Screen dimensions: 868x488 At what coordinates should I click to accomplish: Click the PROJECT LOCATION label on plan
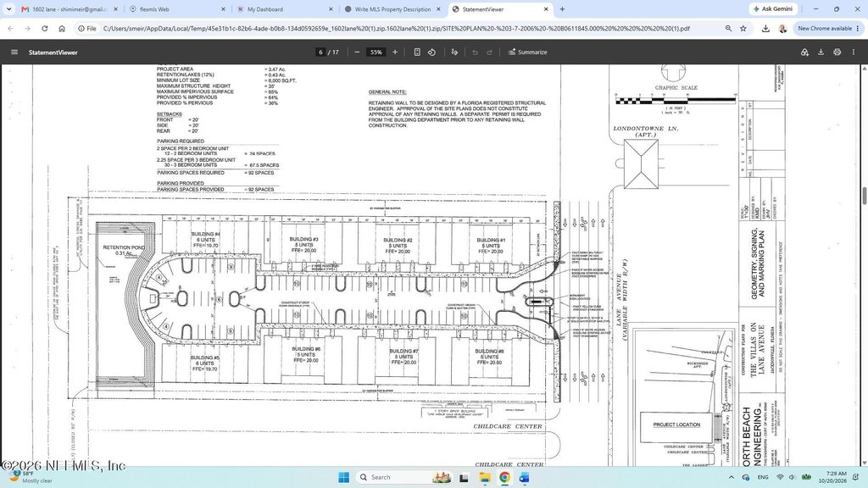coord(676,425)
